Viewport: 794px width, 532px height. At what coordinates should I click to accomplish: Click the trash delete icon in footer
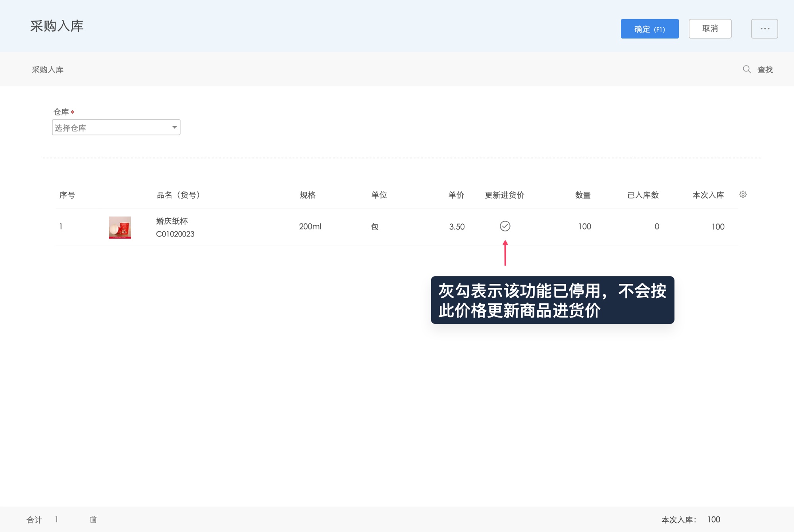[x=93, y=519]
